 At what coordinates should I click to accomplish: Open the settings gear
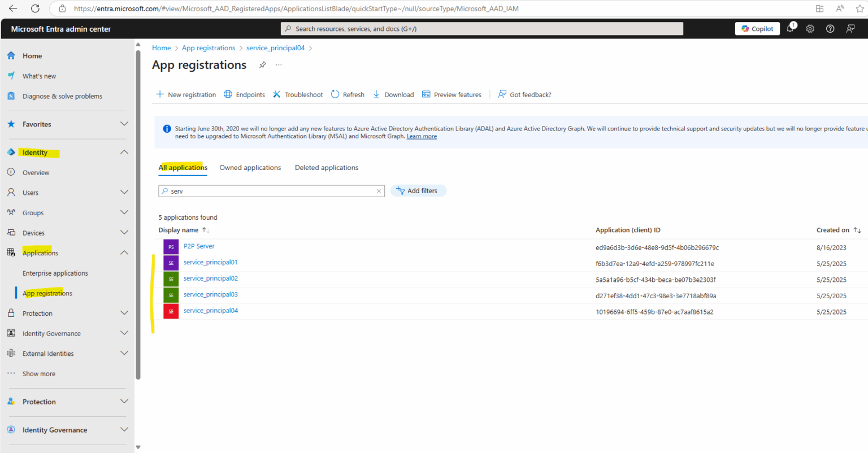[x=810, y=28]
